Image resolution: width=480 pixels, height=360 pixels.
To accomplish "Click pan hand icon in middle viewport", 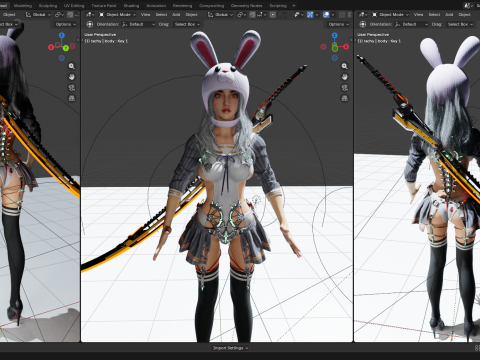I will pyautogui.click(x=345, y=77).
